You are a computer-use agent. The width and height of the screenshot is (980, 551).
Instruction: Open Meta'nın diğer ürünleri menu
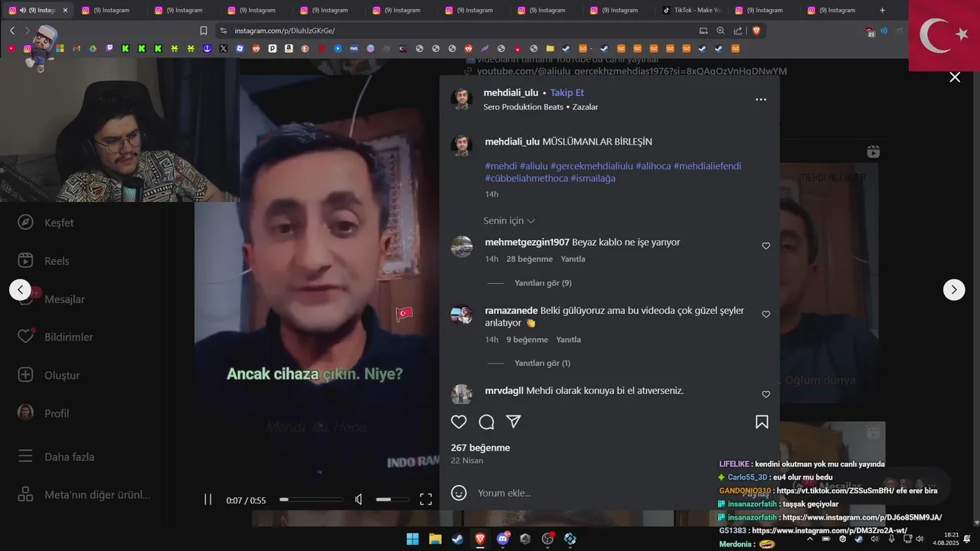click(x=84, y=494)
